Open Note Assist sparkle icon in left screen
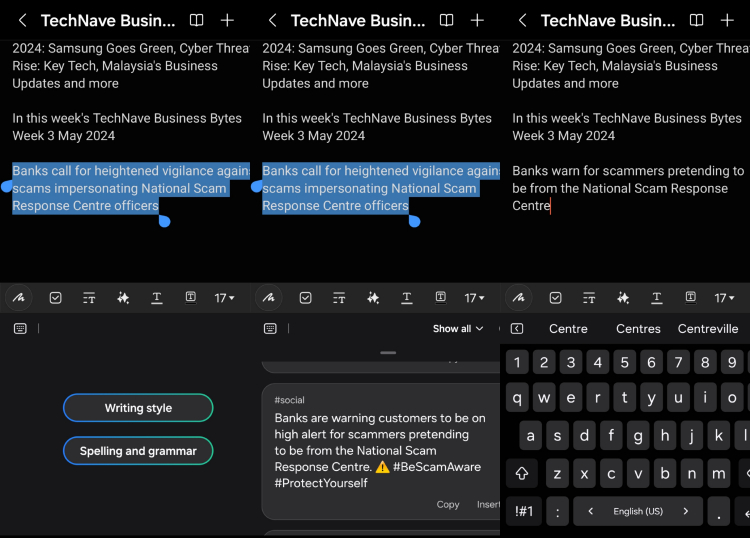The height and width of the screenshot is (538, 750). point(123,298)
